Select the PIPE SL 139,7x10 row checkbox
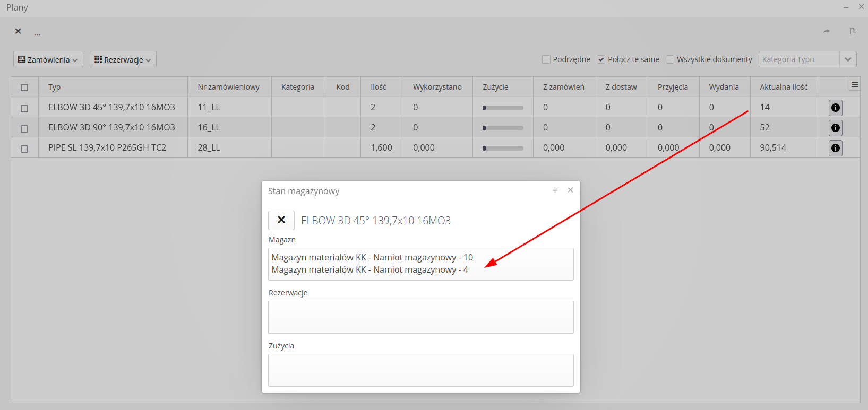 click(x=24, y=149)
